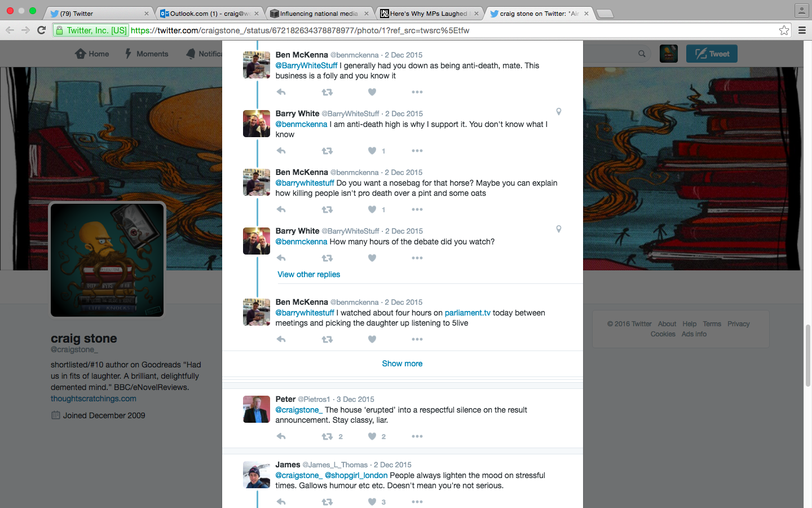812x508 pixels.
Task: Like James's 'gallows humour' tweet
Action: 372,502
